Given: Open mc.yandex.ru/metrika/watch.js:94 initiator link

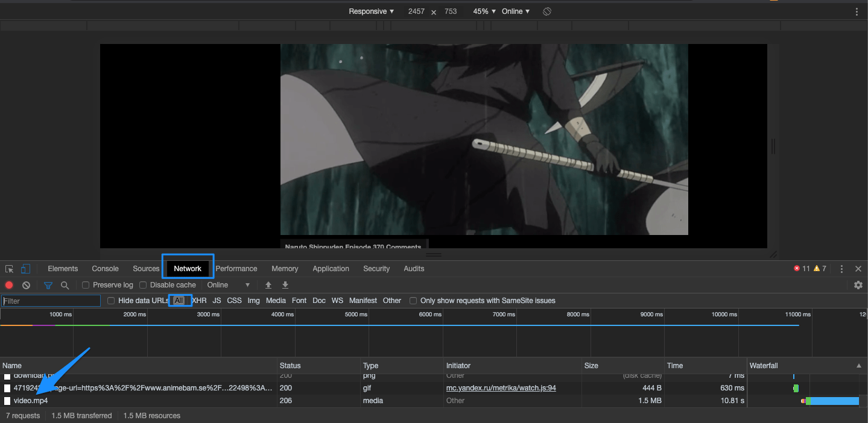Looking at the screenshot, I should (501, 388).
